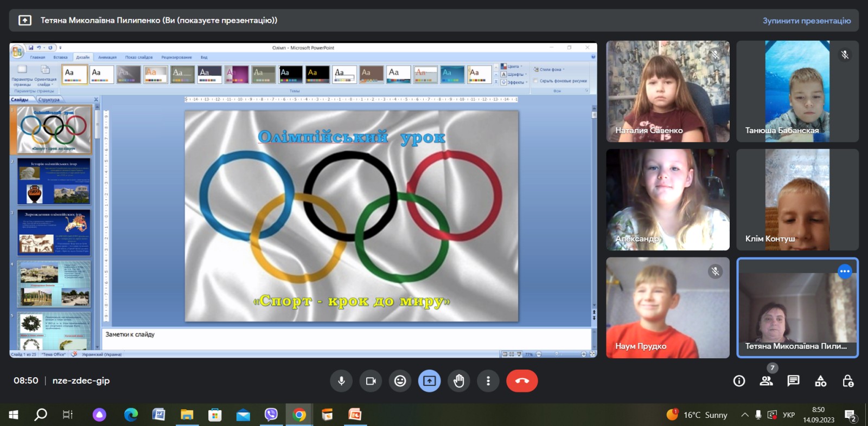Screen dimensions: 868x426
Task: Check Скрыть фоновые рисунки checkbox
Action: pos(536,81)
